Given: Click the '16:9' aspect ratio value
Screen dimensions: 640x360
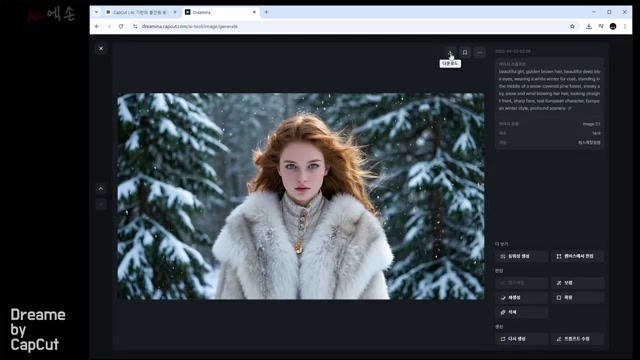Looking at the screenshot, I should 596,133.
